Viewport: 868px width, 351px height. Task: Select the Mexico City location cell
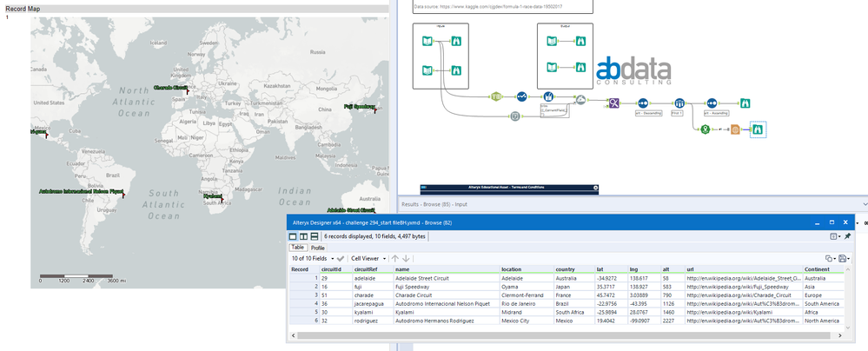tap(527, 321)
